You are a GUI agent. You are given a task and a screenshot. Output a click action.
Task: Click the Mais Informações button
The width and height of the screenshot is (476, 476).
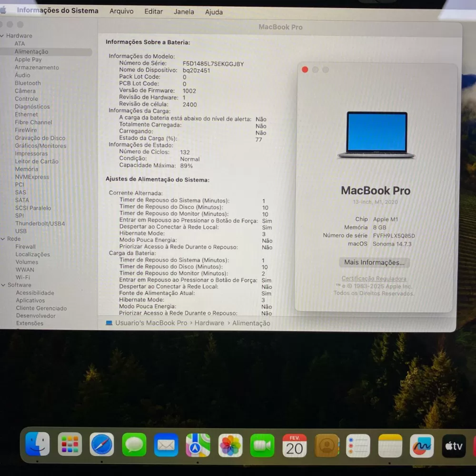374,262
